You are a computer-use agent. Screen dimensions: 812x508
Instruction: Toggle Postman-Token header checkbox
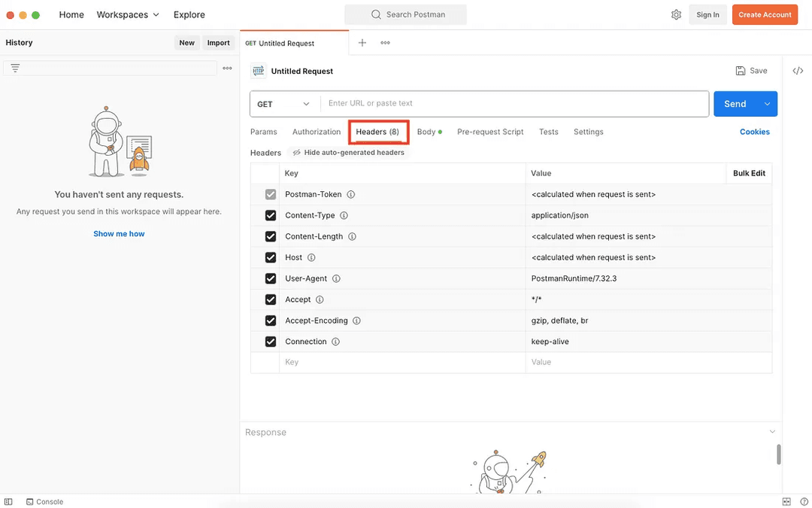pyautogui.click(x=271, y=194)
